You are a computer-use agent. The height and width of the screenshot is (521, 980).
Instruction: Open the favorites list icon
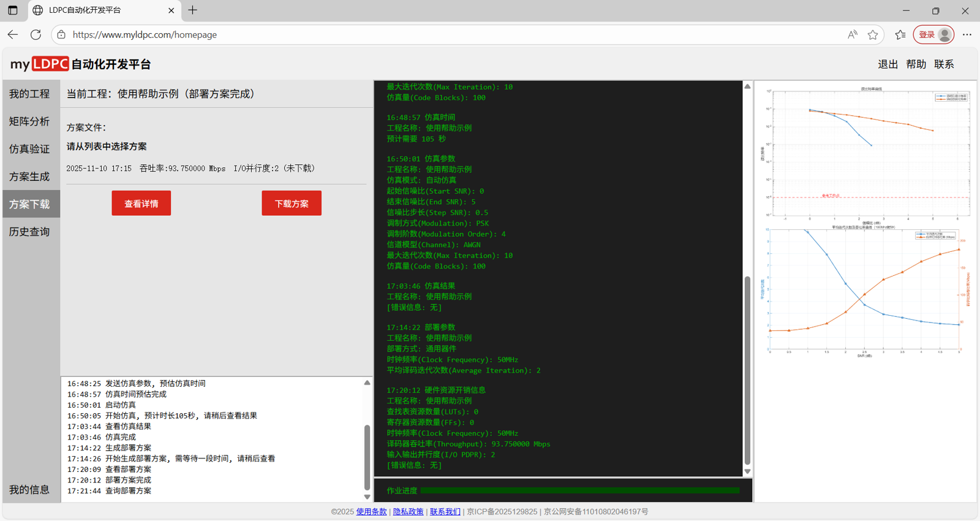(x=900, y=35)
